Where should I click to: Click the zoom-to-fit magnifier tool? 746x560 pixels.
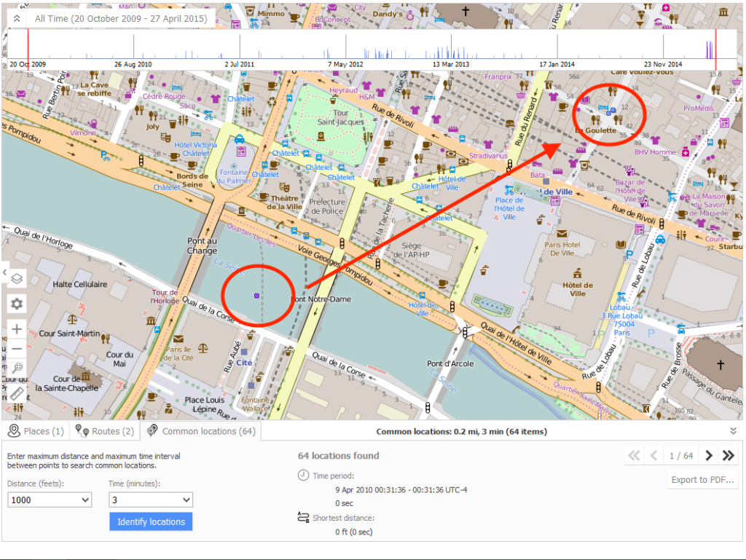(17, 368)
